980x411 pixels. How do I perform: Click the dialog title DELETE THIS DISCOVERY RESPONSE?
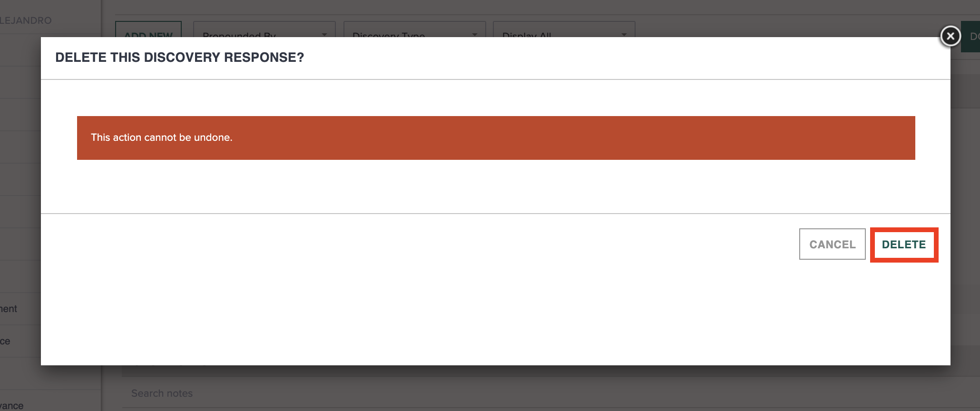coord(180,57)
